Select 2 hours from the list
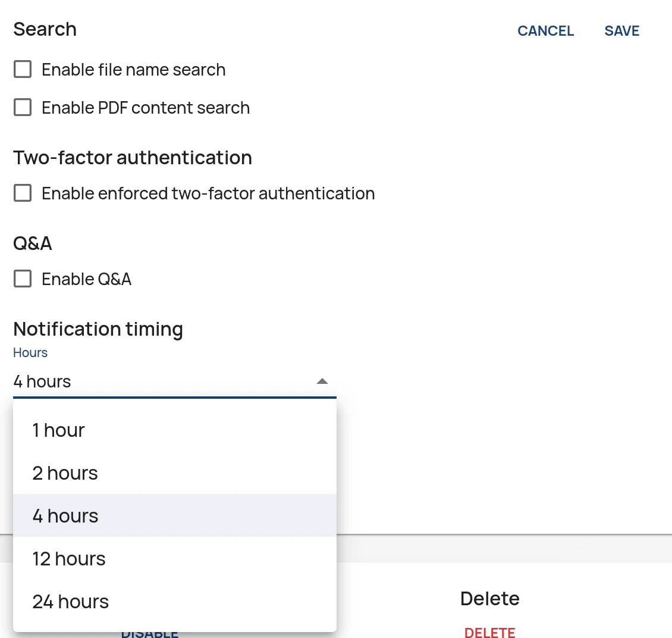The image size is (672, 638). point(65,473)
